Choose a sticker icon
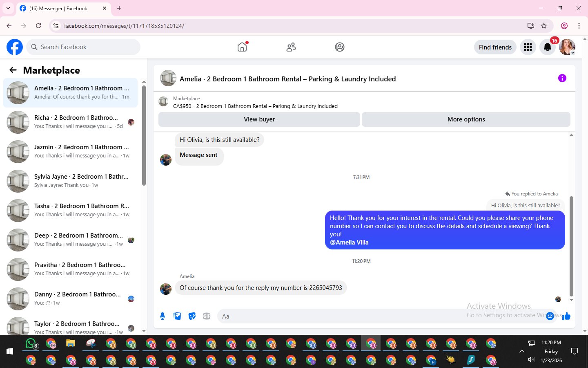588x368 pixels. [x=192, y=316]
